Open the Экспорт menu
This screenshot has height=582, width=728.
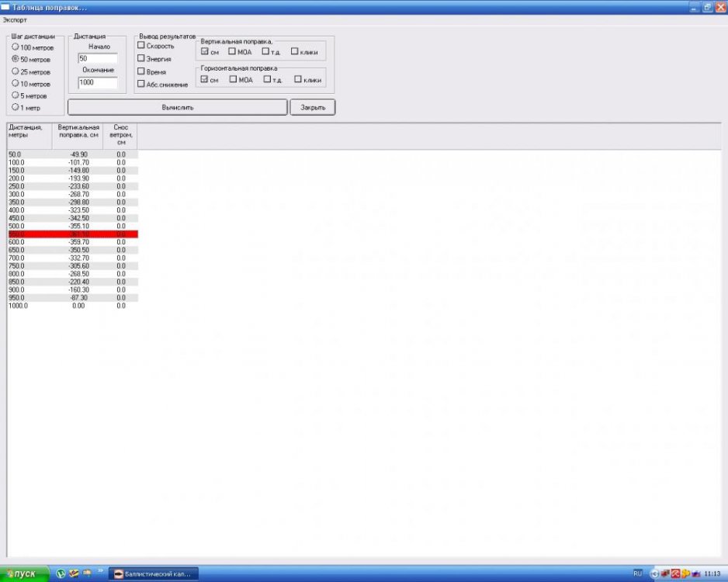pos(15,19)
